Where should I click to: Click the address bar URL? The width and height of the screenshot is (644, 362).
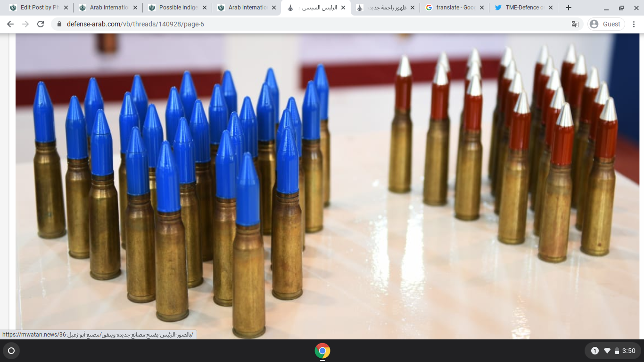click(135, 24)
